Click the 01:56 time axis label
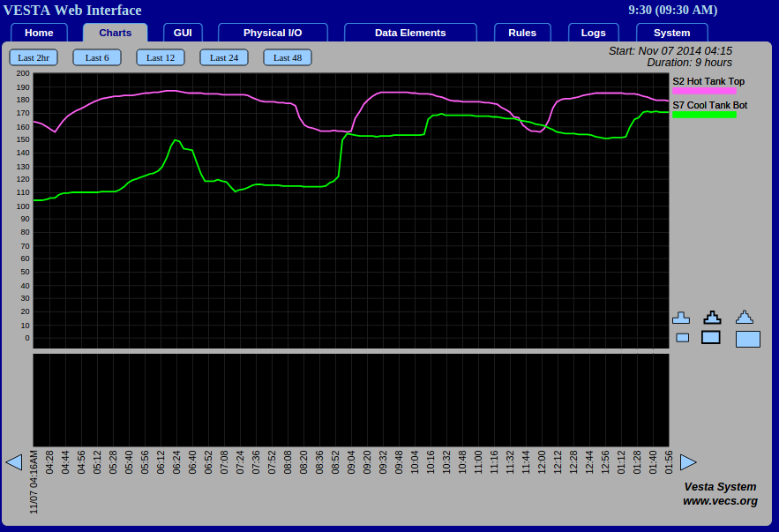779x532 pixels. [x=669, y=462]
